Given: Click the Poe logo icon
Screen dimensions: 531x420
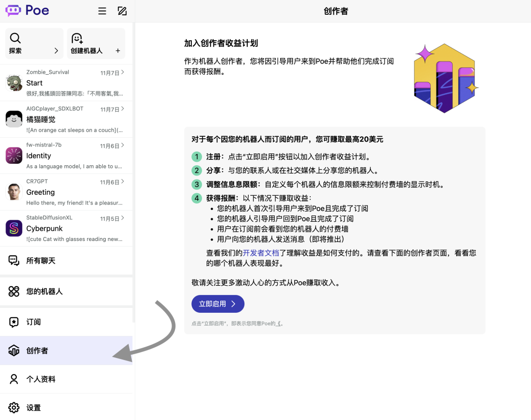Looking at the screenshot, I should coord(13,10).
